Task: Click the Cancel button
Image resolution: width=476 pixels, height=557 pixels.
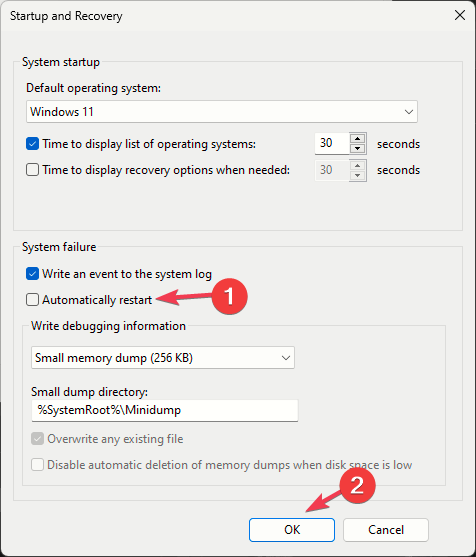Action: click(x=386, y=530)
